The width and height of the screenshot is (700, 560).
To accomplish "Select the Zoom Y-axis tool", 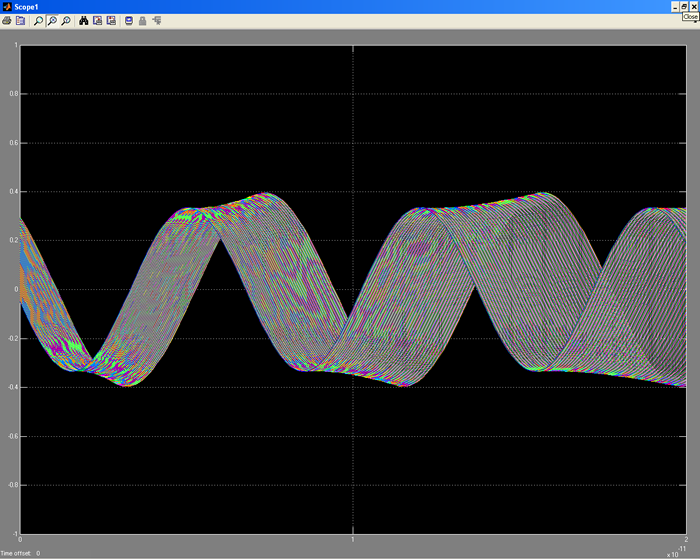I will click(x=66, y=20).
